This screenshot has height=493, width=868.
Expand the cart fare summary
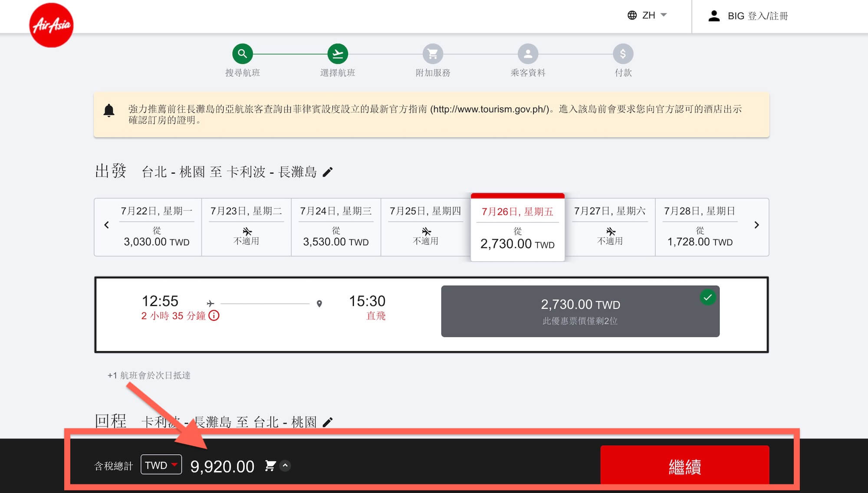tap(285, 466)
